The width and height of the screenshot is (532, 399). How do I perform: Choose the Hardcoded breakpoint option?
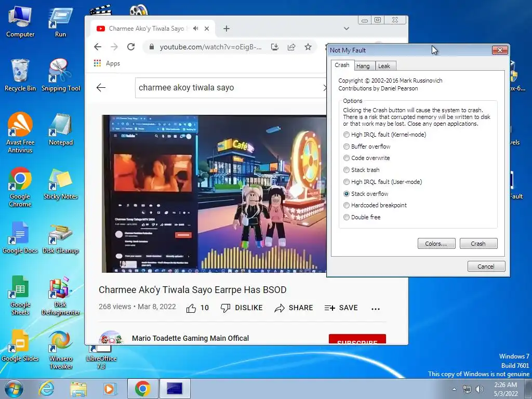375,205
